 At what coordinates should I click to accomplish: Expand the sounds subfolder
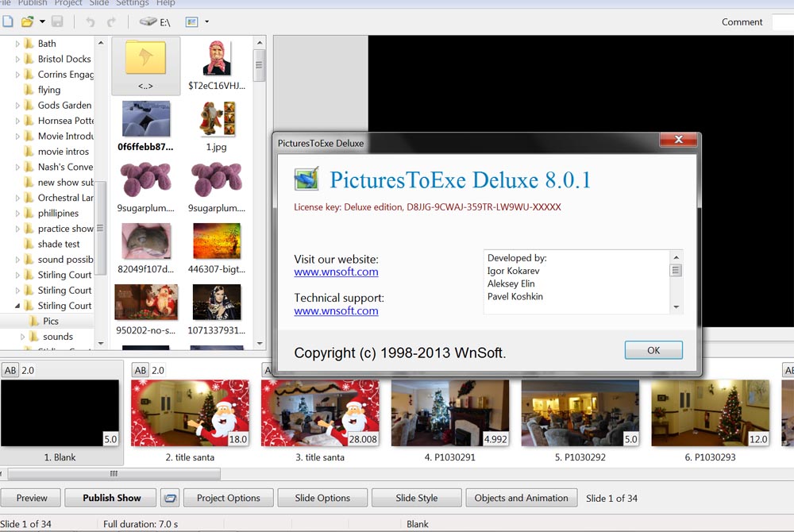point(22,337)
